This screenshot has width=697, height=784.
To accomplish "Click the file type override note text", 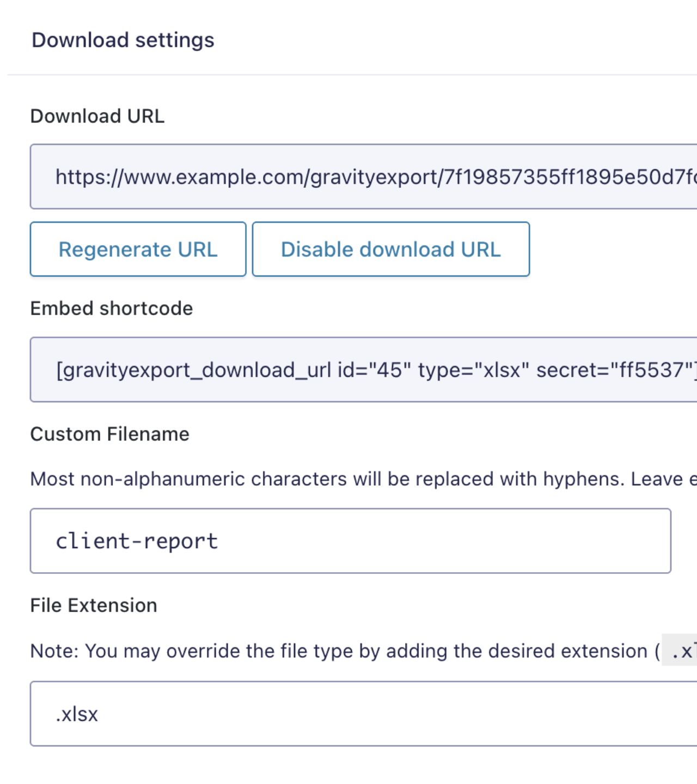I will coord(338,651).
